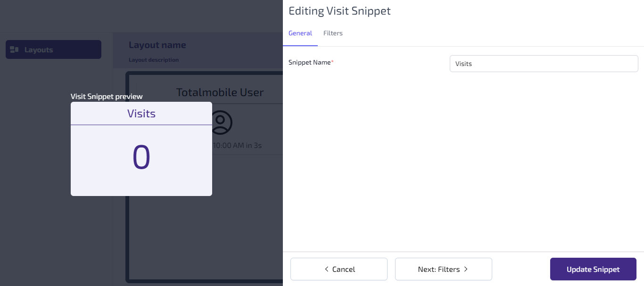
Task: Click the Snippet Name input field
Action: 544,64
